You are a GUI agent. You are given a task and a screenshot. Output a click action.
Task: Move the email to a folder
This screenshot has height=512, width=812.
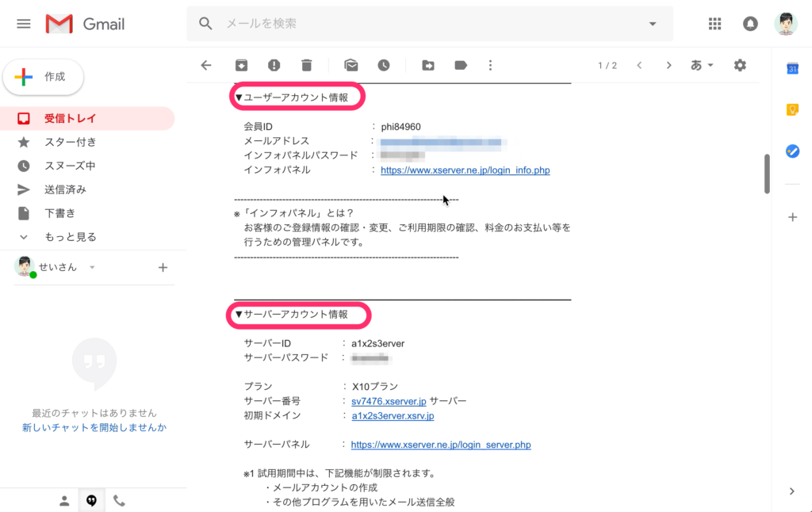point(427,65)
